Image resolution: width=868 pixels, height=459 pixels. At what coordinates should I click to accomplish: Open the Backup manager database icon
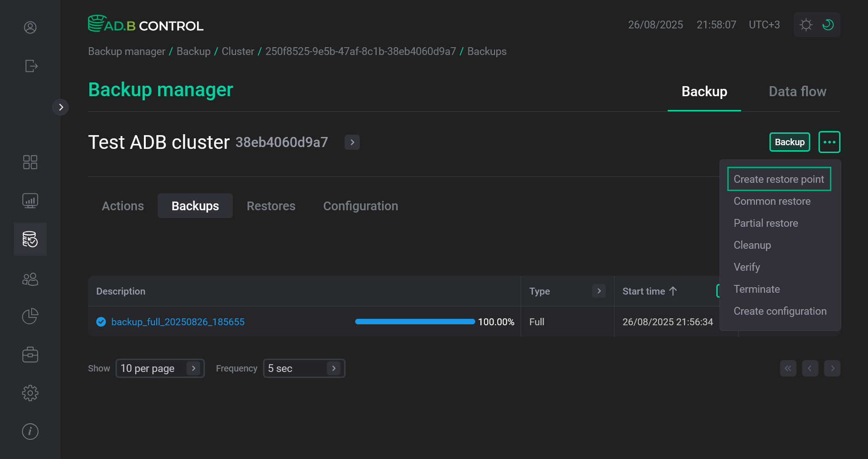tap(30, 239)
